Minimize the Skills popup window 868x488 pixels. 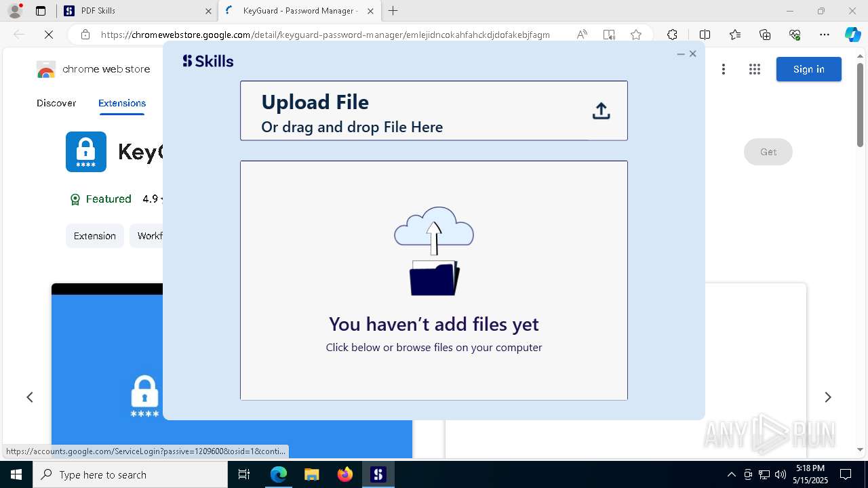tap(681, 54)
